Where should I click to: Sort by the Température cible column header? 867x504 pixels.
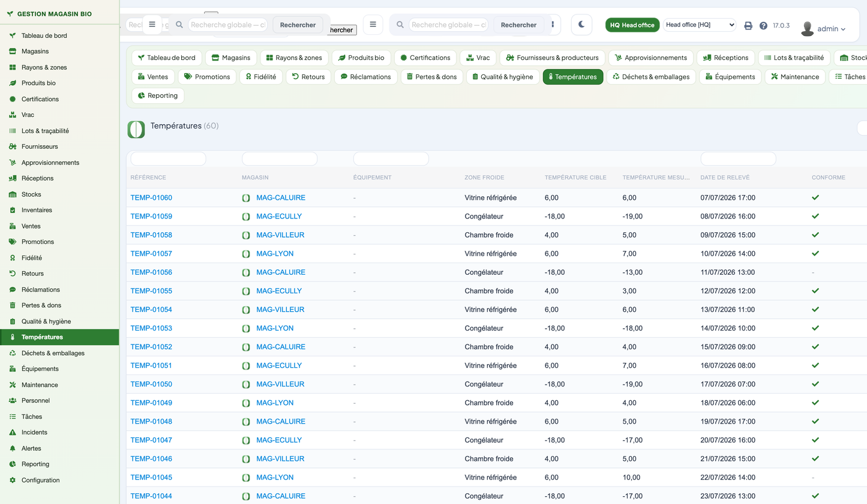click(x=575, y=178)
